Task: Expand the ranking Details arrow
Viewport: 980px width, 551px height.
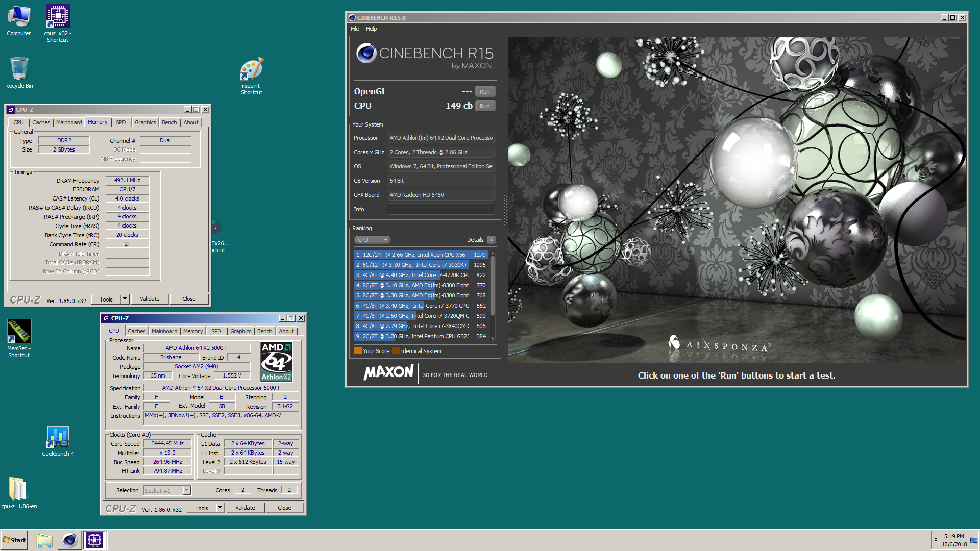Action: pyautogui.click(x=491, y=240)
